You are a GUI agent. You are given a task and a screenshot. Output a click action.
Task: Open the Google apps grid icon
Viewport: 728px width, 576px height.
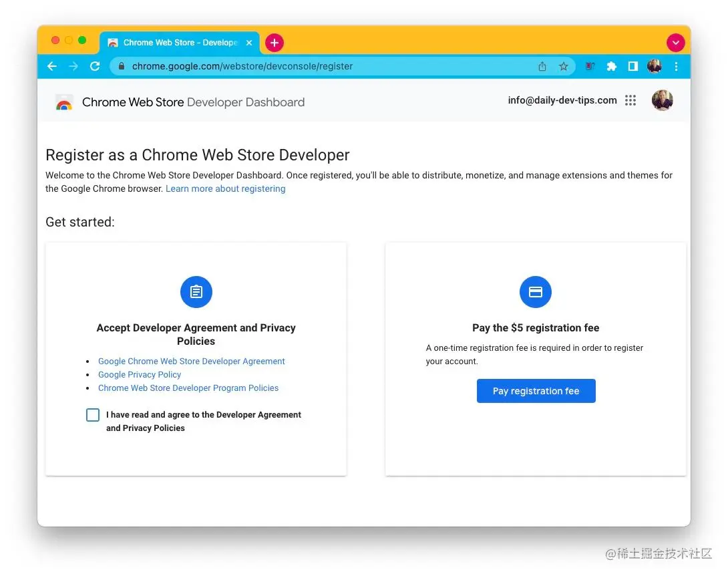(x=630, y=100)
